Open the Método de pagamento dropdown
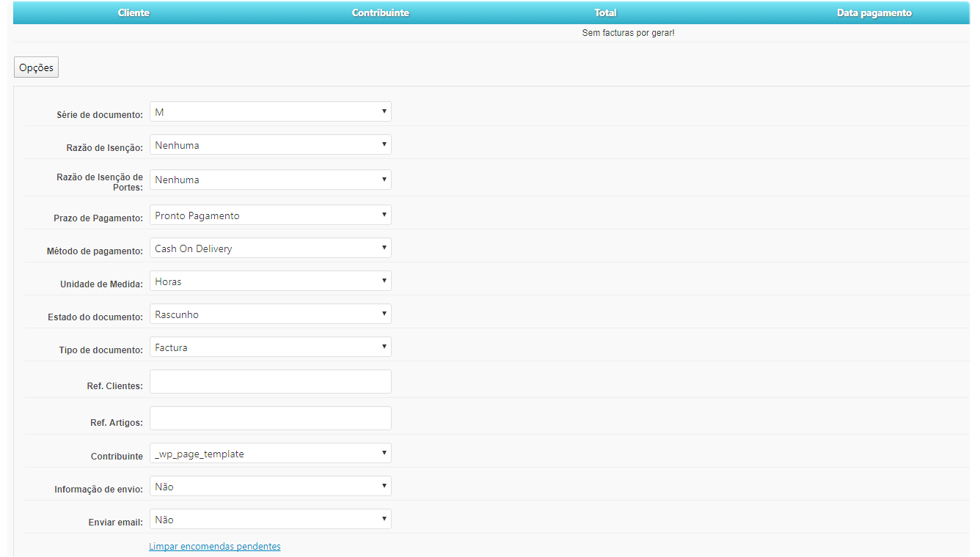980x557 pixels. coord(271,248)
